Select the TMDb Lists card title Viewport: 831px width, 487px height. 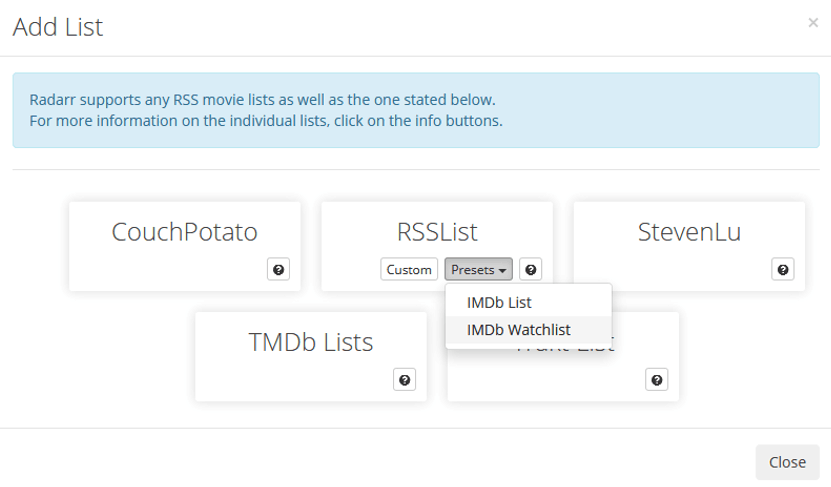click(311, 342)
